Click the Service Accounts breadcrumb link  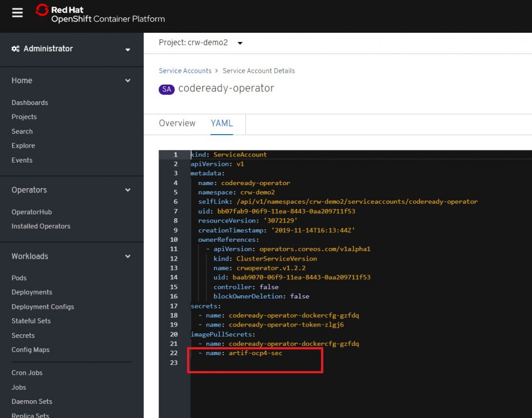tap(185, 71)
